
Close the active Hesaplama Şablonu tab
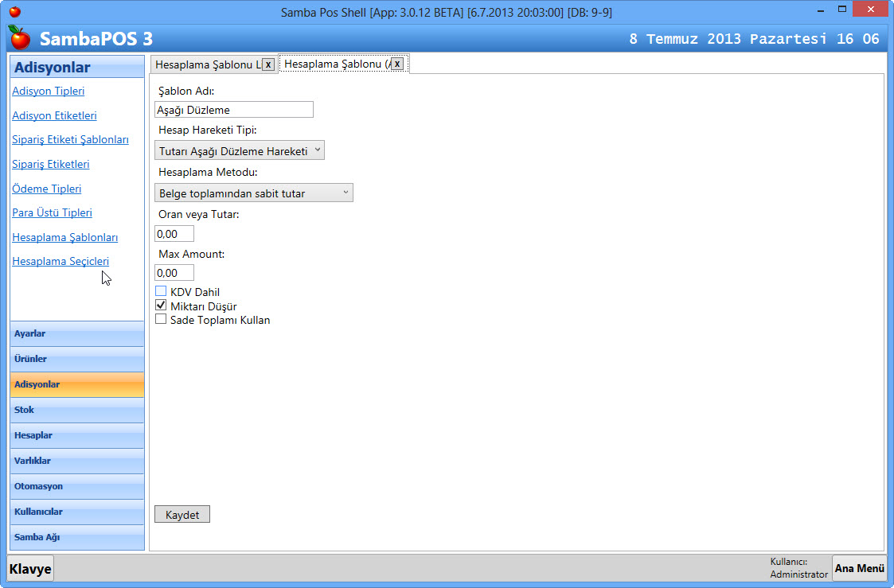[397, 64]
